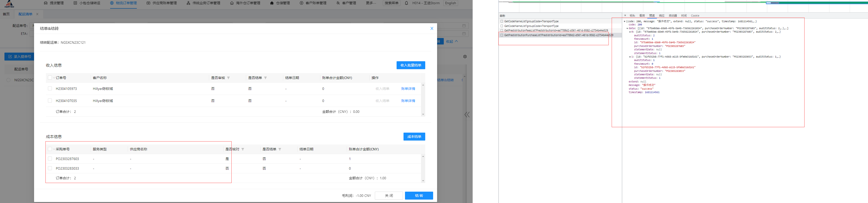Click the cost table scrollbar down arrow
This screenshot has height=203, width=868.
click(423, 181)
